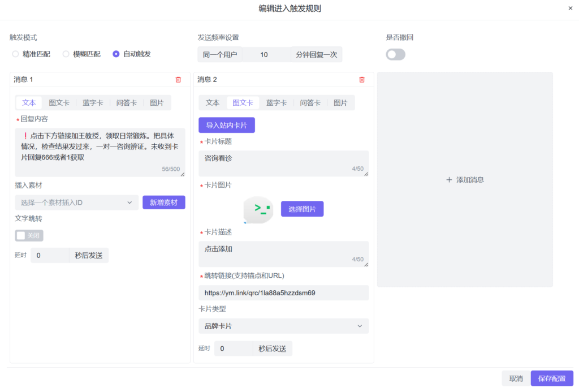
Task: Switch message 2 to 问答卡 tab
Action: (310, 103)
